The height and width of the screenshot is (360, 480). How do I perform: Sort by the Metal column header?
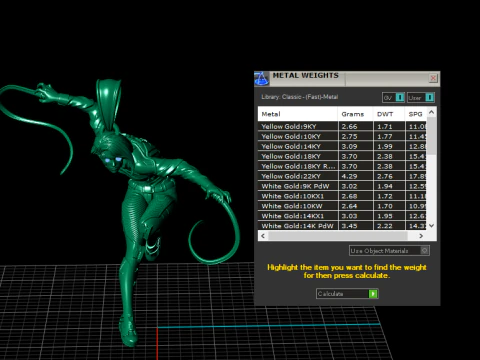pyautogui.click(x=298, y=114)
